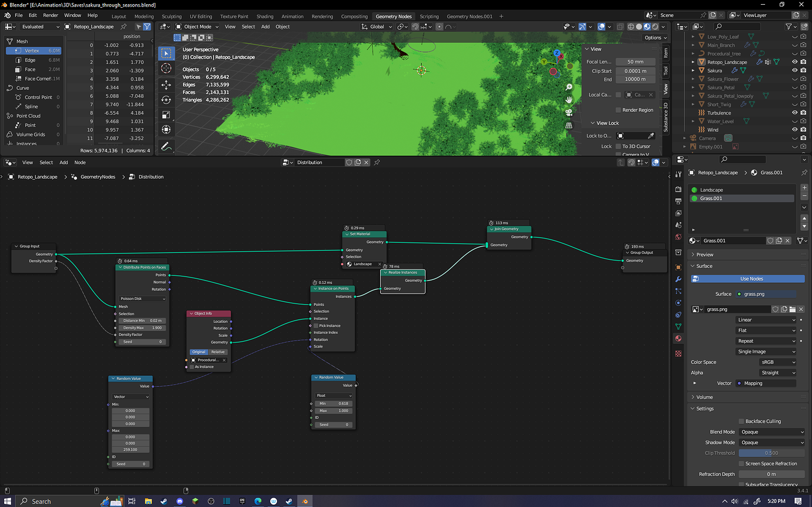Check the As Instance option in Object Info node
Viewport: 812px width, 507px height.
(192, 367)
